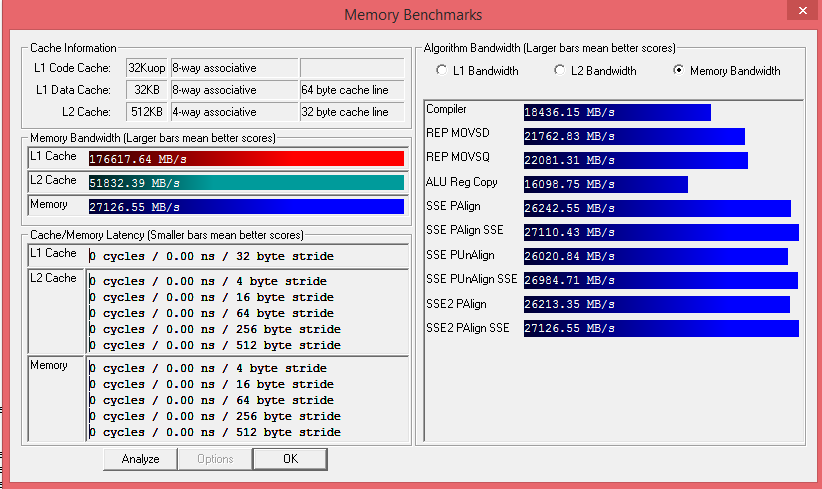Click the SSE PAlign 26242.55 MB/s bar
Viewport: 822px width, 489px height.
click(657, 208)
